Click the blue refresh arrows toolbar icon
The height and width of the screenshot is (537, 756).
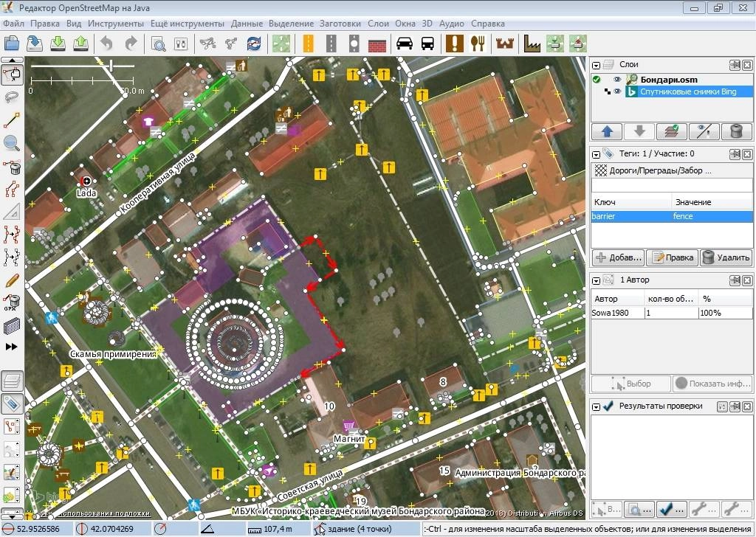[x=254, y=44]
